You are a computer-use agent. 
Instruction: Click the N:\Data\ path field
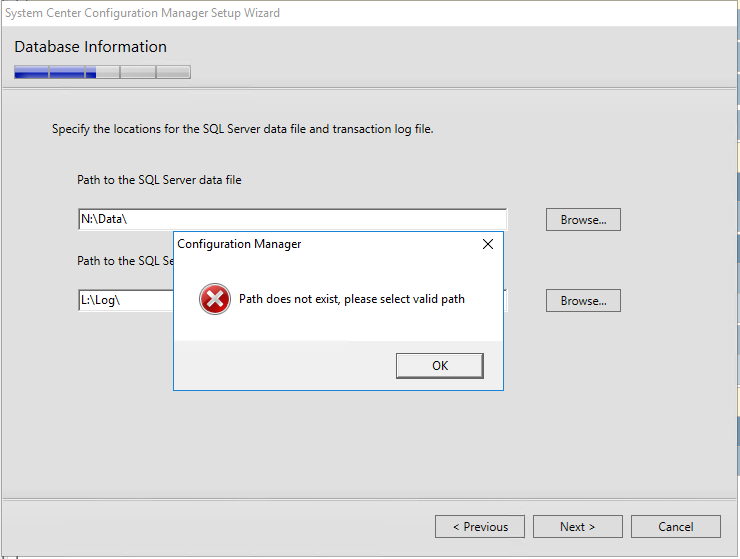pyautogui.click(x=292, y=219)
